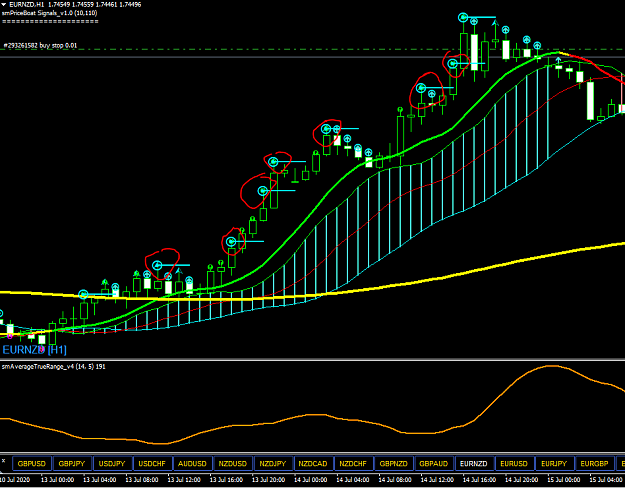Click the 13 Jul 20:00 time label
This screenshot has height=488, width=625.
tap(269, 480)
